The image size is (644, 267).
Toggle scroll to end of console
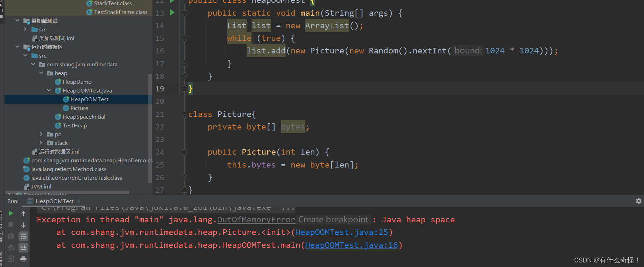click(23, 247)
